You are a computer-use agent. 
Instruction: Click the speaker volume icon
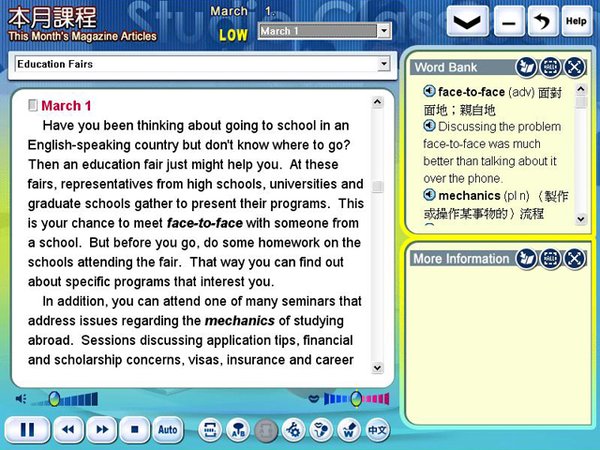[x=21, y=399]
